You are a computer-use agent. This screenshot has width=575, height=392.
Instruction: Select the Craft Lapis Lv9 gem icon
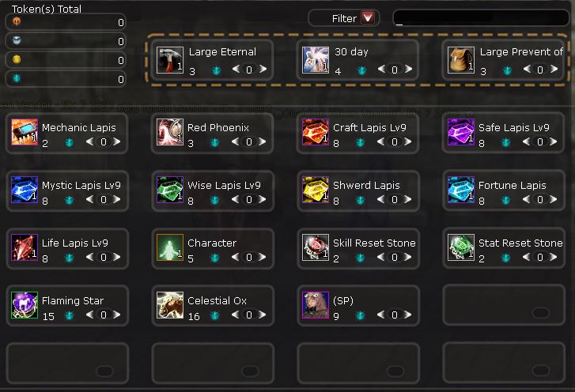(316, 132)
